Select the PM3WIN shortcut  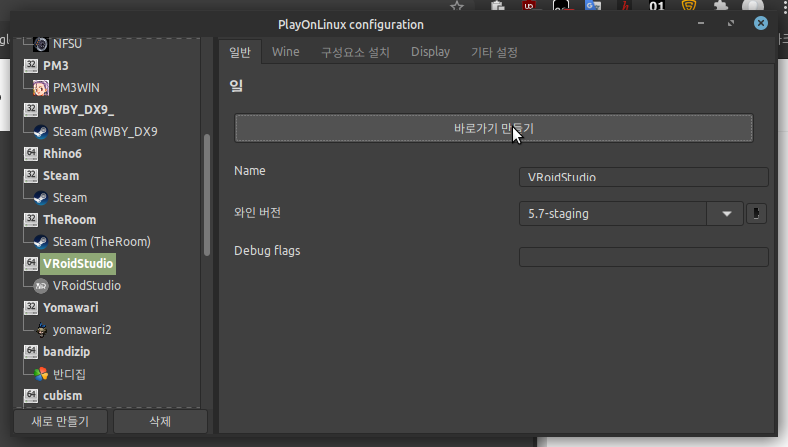coord(76,88)
